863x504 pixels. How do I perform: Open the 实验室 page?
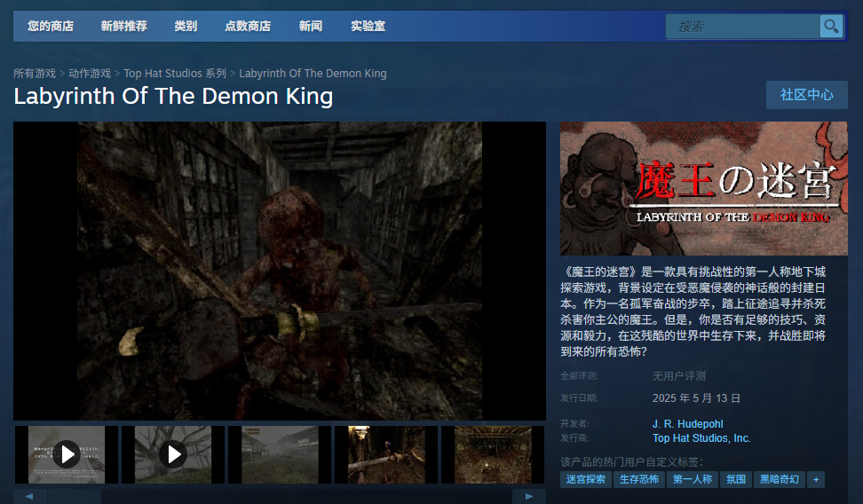tap(368, 27)
